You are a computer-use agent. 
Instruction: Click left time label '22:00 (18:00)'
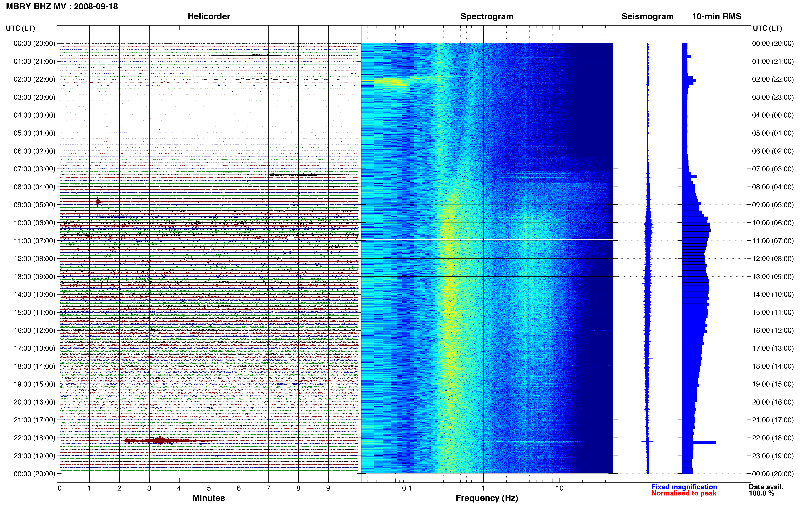[x=34, y=438]
